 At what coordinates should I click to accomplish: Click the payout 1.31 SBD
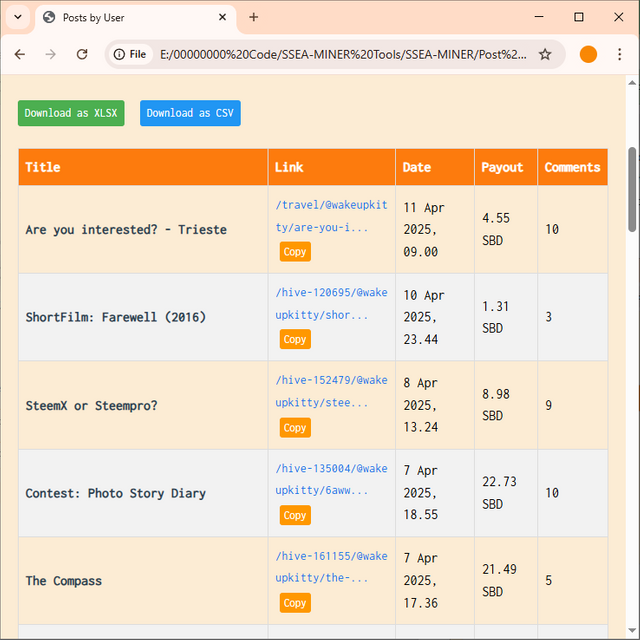(x=496, y=317)
